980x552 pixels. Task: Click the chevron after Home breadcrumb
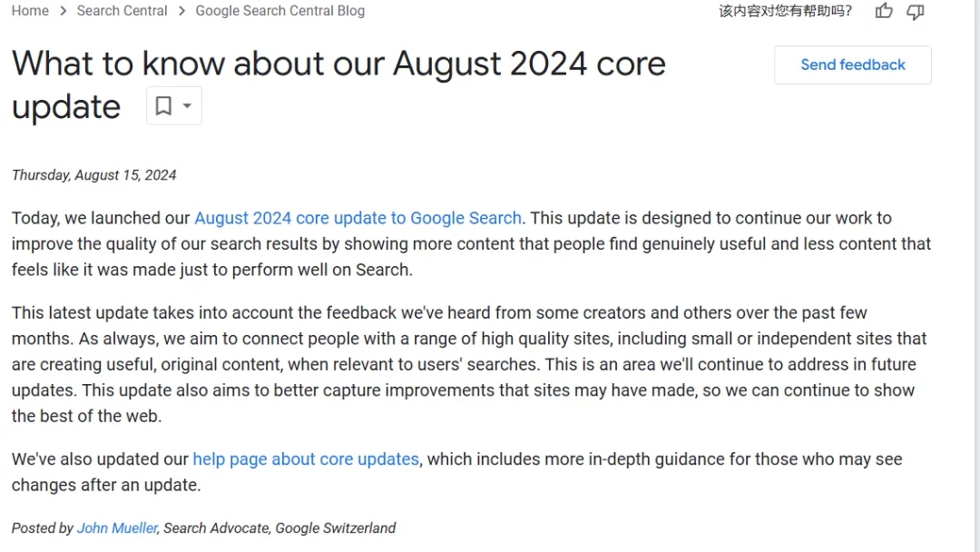pyautogui.click(x=64, y=11)
